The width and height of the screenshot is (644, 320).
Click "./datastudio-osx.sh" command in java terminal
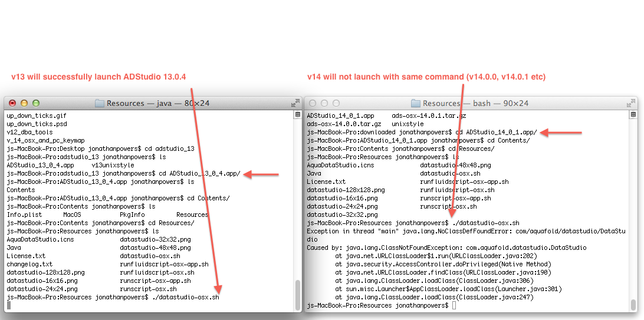pyautogui.click(x=185, y=297)
